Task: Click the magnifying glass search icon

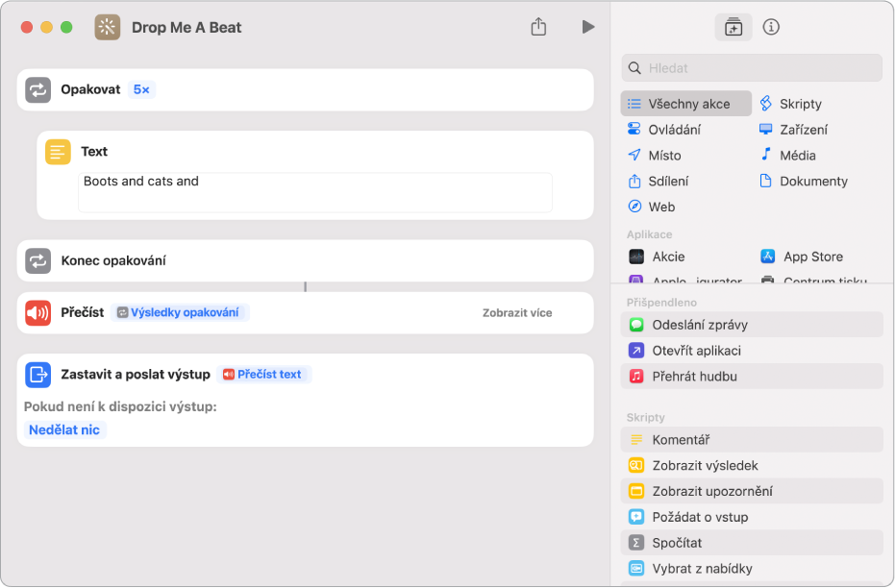Action: tap(634, 68)
